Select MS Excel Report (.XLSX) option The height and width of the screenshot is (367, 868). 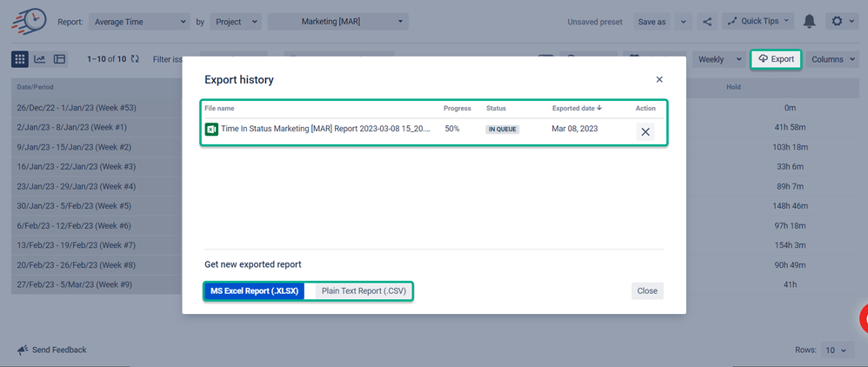[x=254, y=291]
